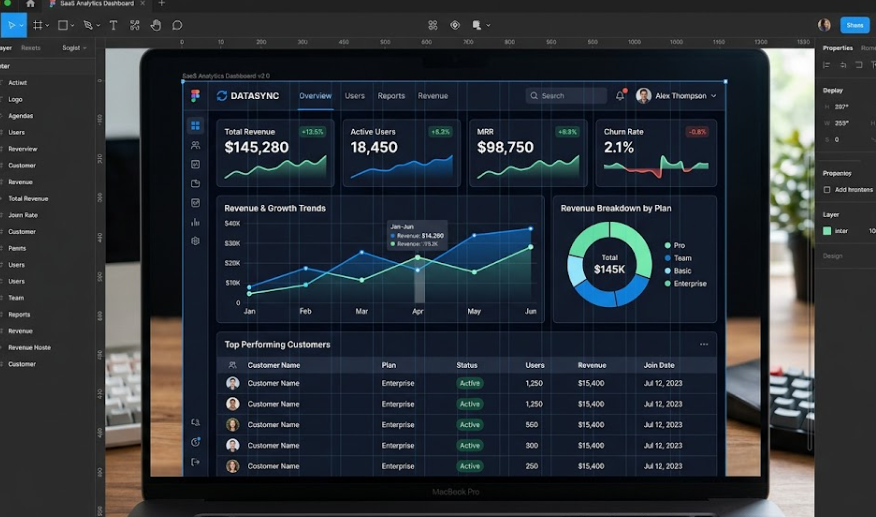Expand the Alex Thompson account dropdown

pos(713,96)
